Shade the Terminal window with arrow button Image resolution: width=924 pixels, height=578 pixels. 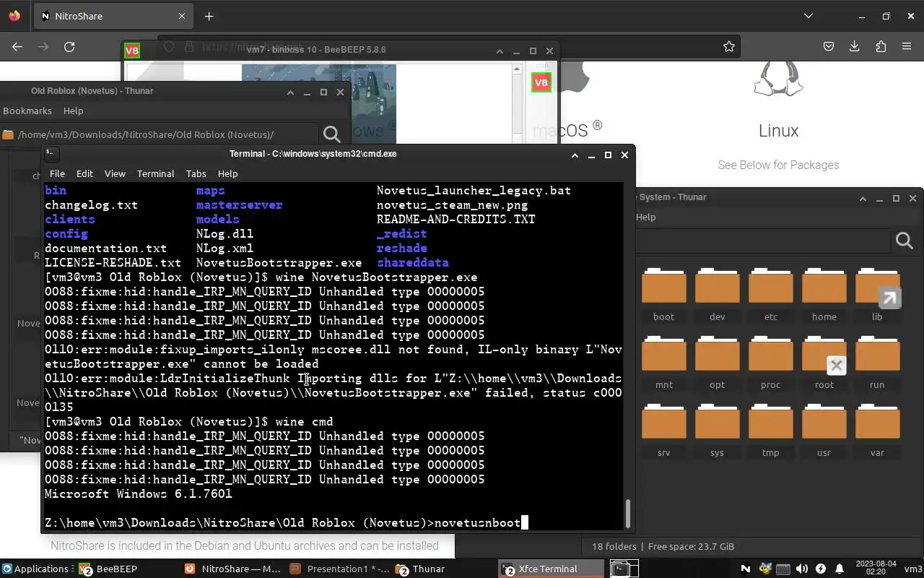tap(575, 155)
